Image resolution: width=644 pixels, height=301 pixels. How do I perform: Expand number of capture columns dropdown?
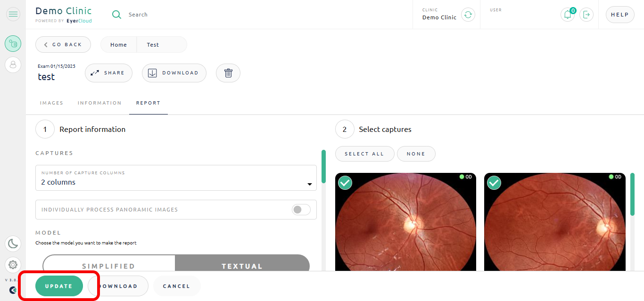(176, 178)
